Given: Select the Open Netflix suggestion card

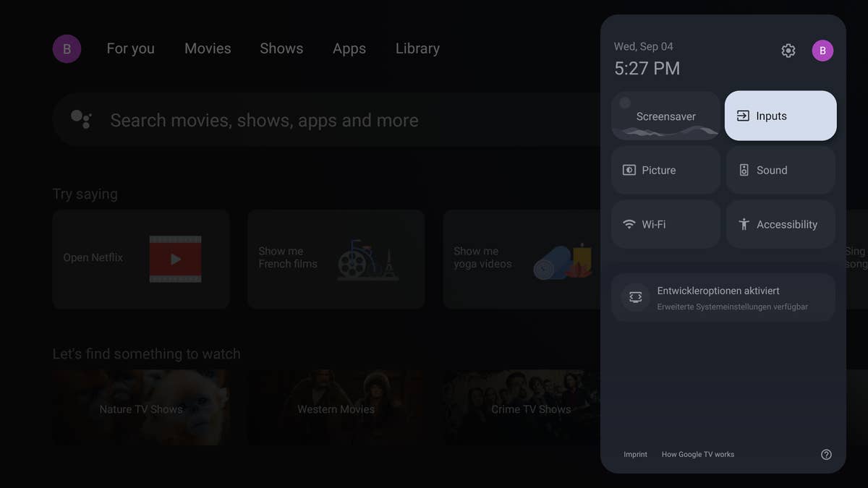Looking at the screenshot, I should pyautogui.click(x=141, y=259).
